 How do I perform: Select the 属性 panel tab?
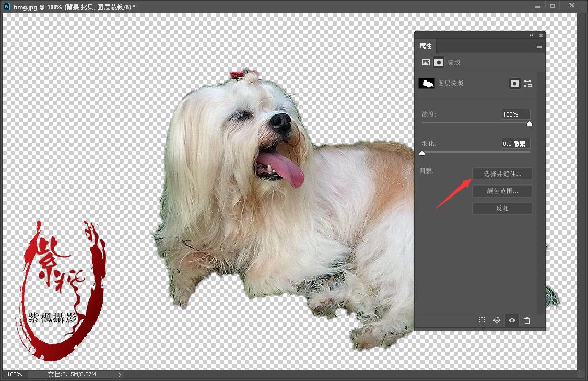[426, 46]
